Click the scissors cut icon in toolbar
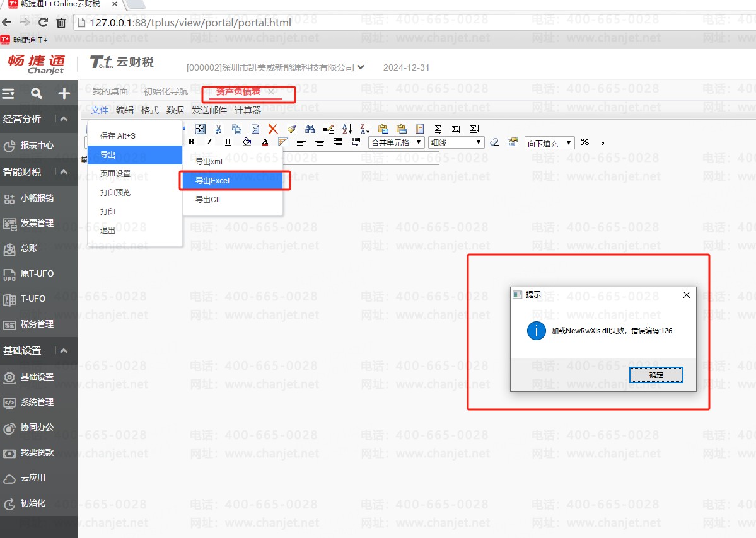The image size is (756, 538). click(x=218, y=129)
